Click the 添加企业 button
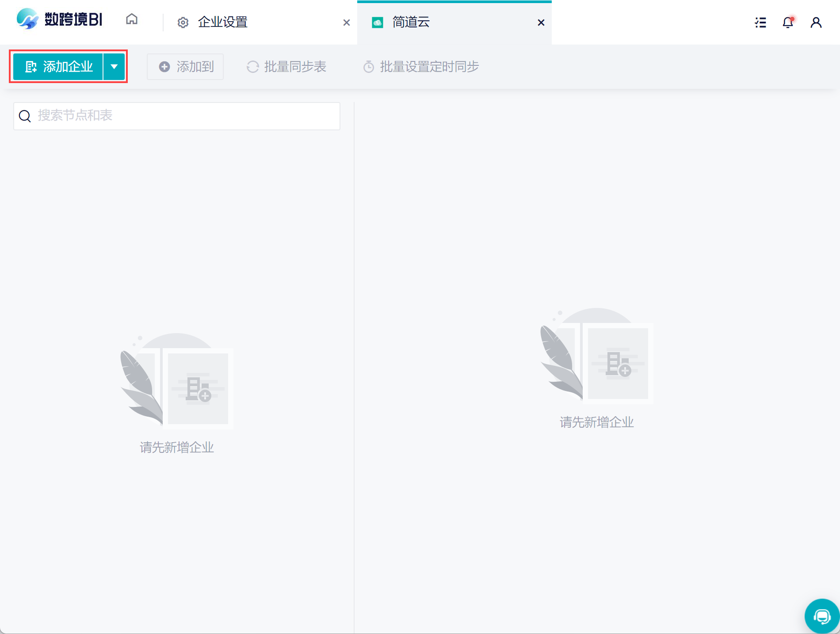 (x=58, y=67)
